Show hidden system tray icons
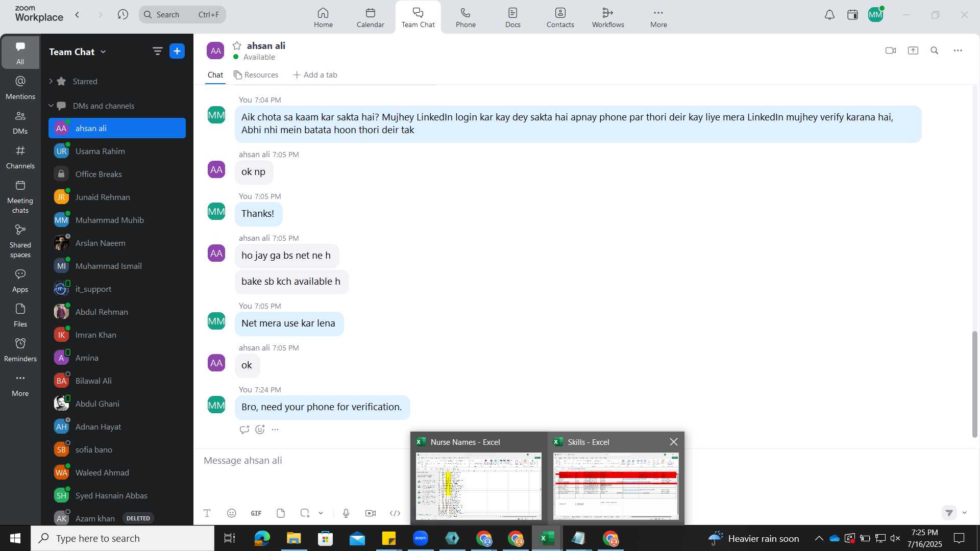The image size is (980, 551). (x=819, y=538)
